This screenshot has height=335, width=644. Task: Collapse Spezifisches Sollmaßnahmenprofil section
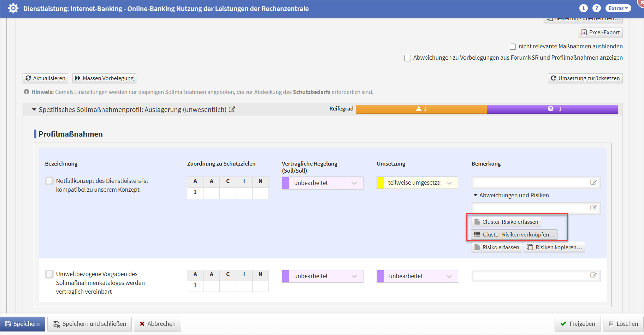click(34, 110)
